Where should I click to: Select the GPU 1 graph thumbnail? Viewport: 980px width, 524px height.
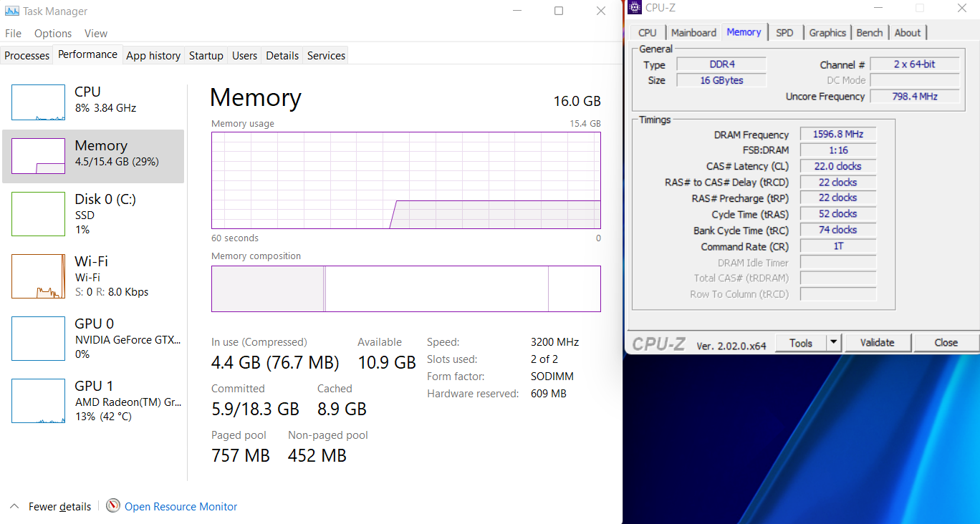pos(38,401)
